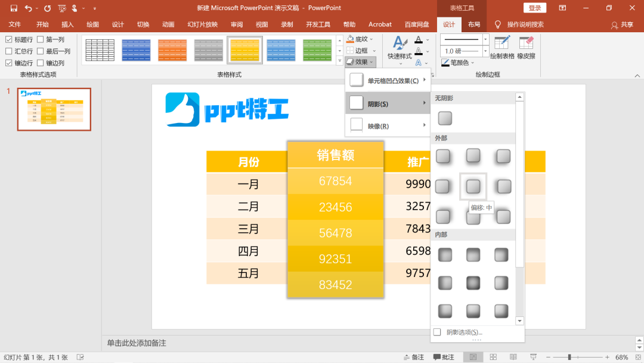Select slide 1 thumbnail in the panel
The image size is (644, 363).
coord(54,109)
